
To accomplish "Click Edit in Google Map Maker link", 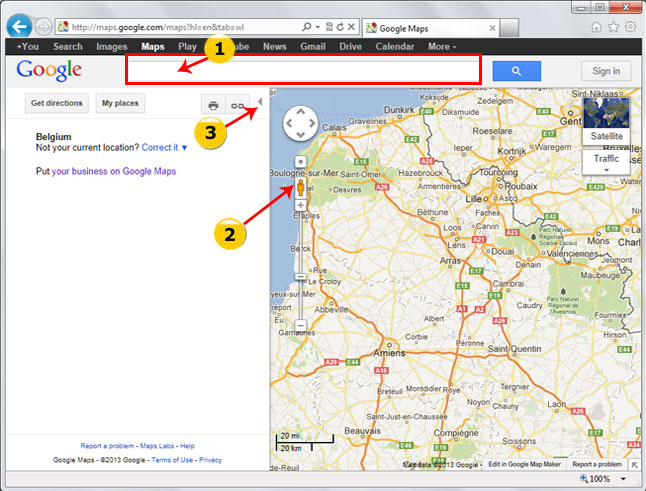I will click(x=524, y=464).
